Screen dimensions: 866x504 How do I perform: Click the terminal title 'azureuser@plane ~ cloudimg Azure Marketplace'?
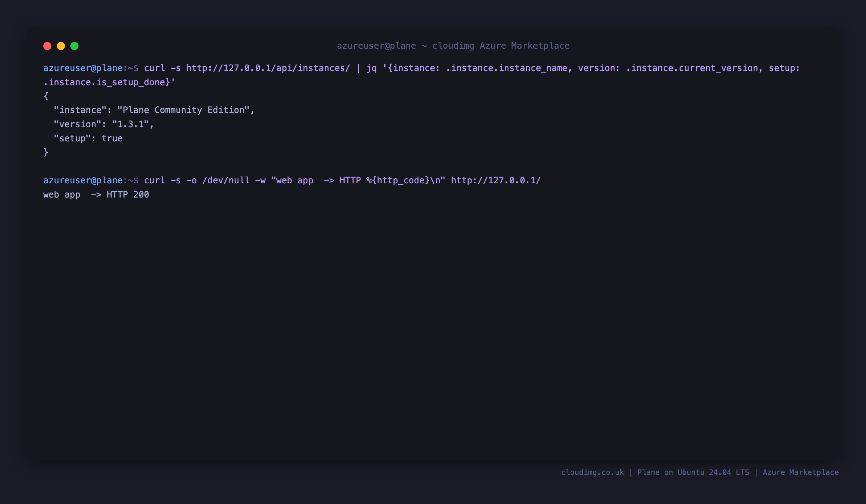[x=453, y=46]
